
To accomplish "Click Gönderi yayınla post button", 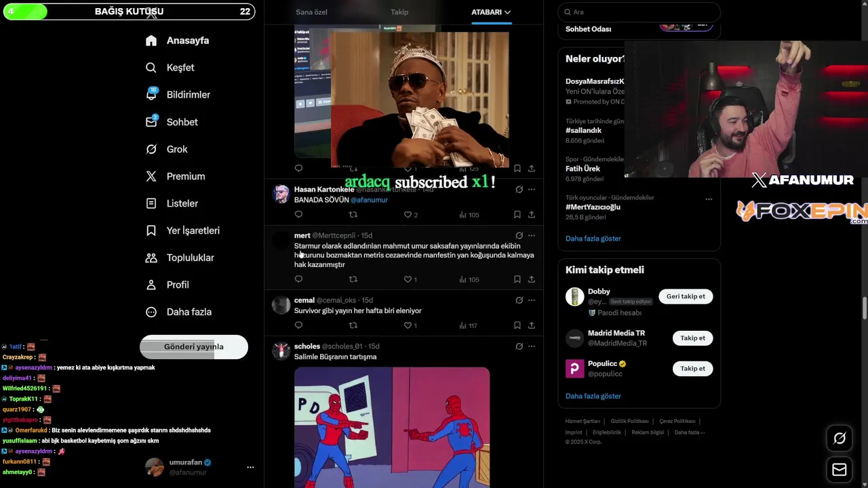I will 194,346.
